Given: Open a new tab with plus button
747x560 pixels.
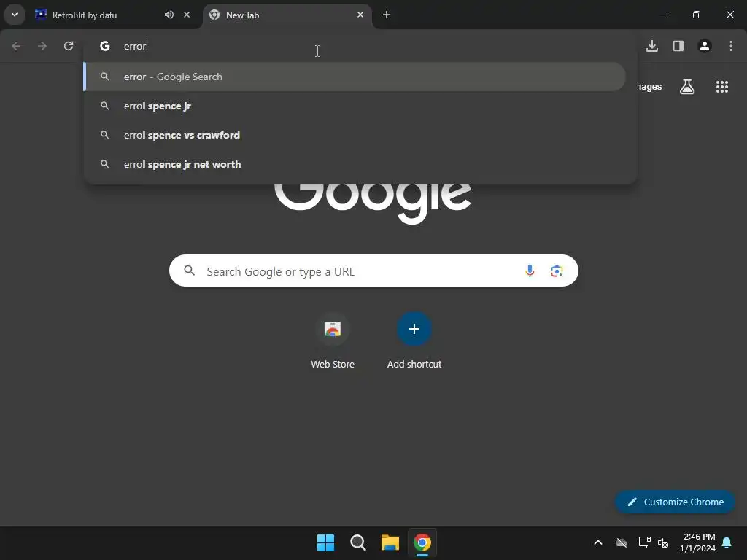Looking at the screenshot, I should (387, 15).
